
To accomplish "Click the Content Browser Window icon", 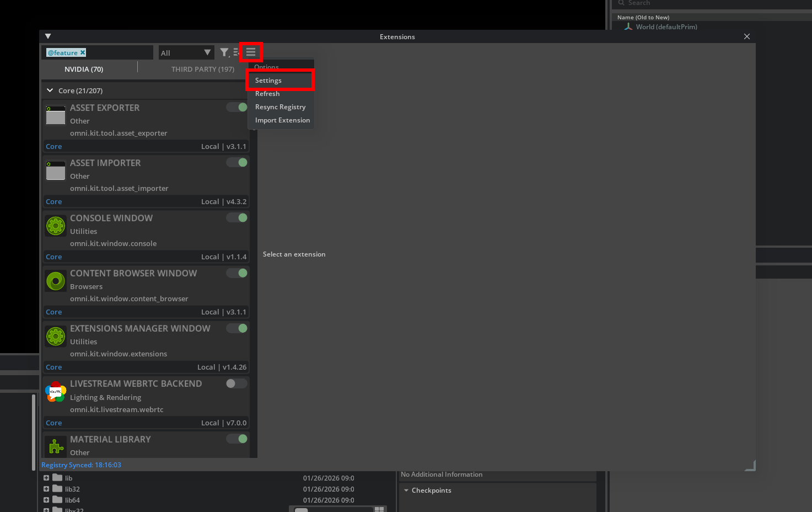I will (56, 281).
